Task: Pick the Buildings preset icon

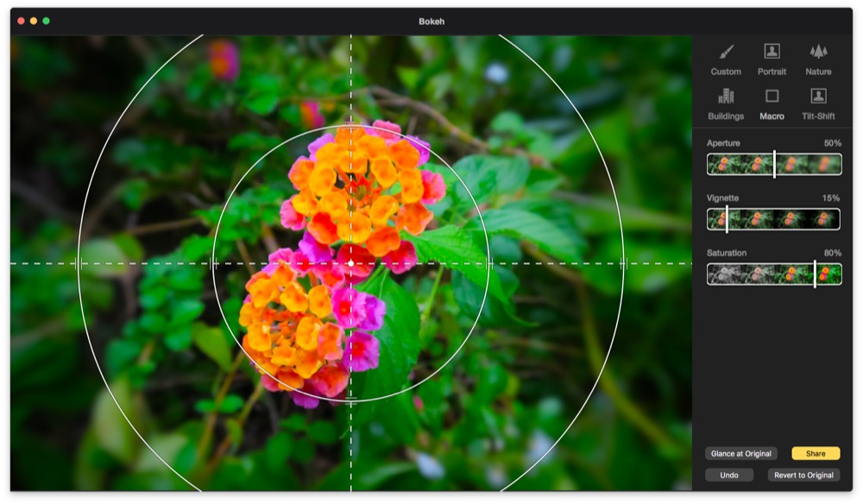Action: coord(726,97)
